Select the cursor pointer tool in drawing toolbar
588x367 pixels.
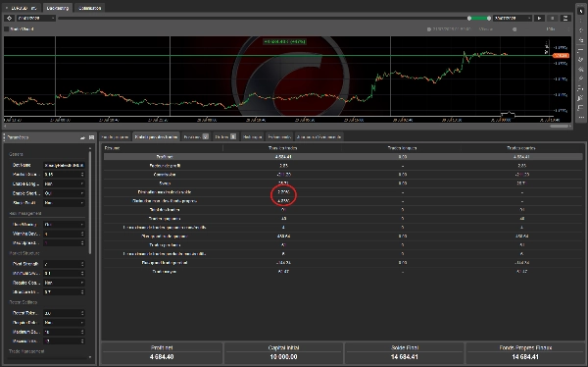581,11
